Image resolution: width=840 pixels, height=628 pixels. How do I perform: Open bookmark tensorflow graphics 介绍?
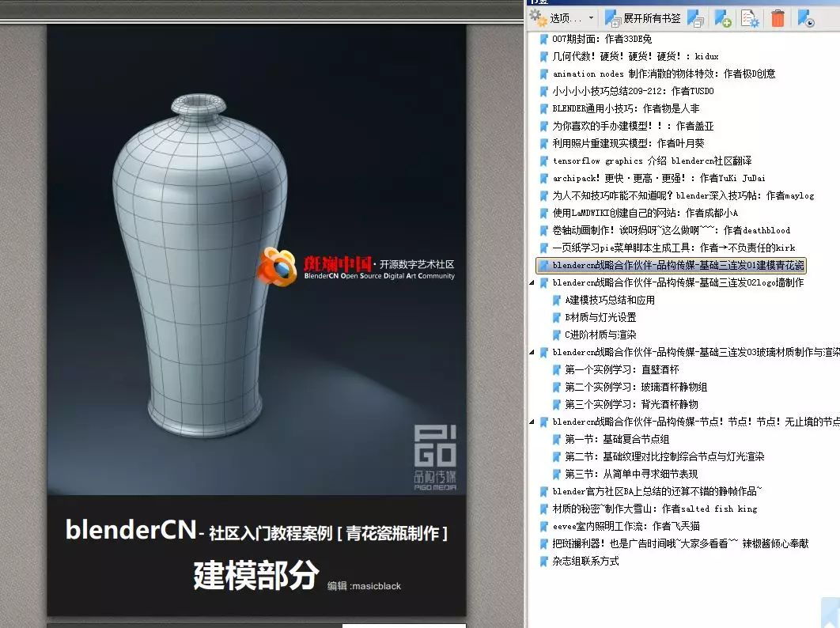coord(652,161)
